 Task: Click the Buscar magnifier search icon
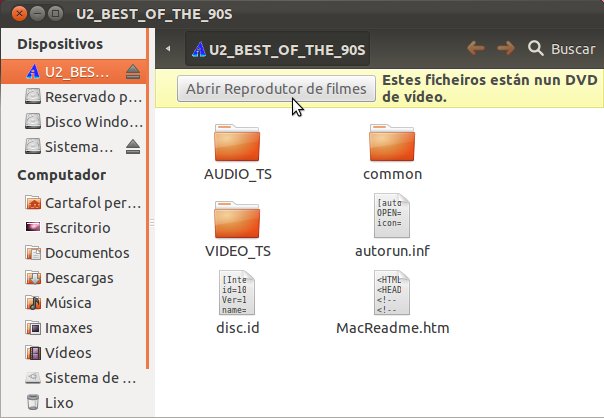[x=535, y=49]
